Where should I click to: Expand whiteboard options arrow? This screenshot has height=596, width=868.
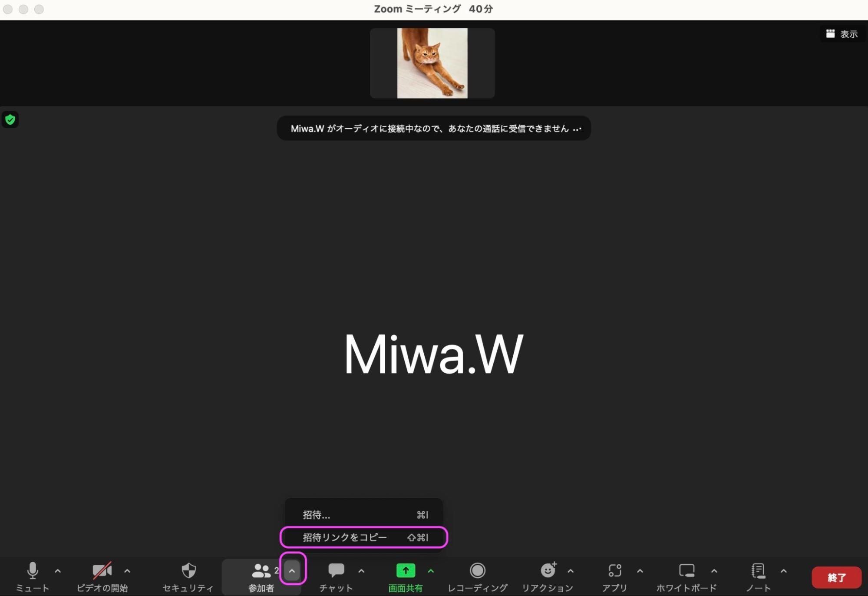click(x=714, y=571)
